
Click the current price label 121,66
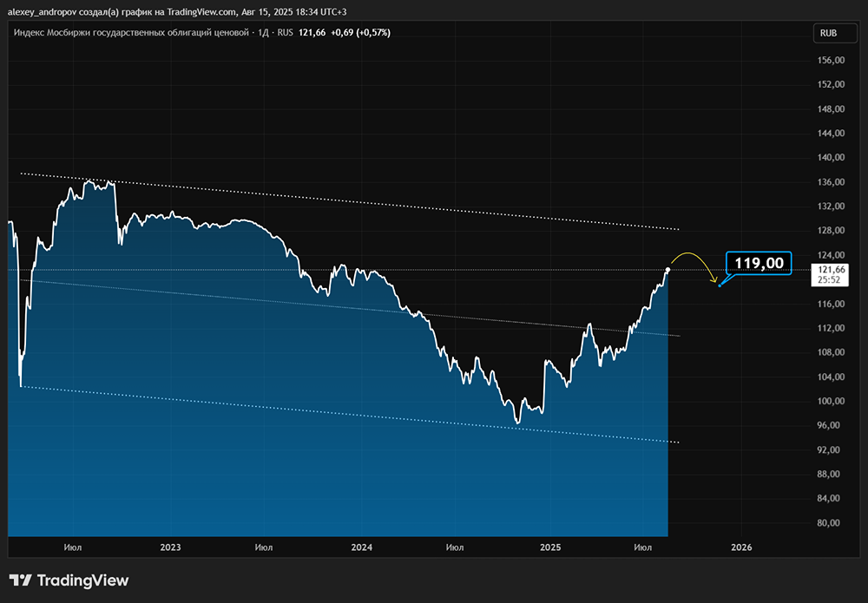829,274
